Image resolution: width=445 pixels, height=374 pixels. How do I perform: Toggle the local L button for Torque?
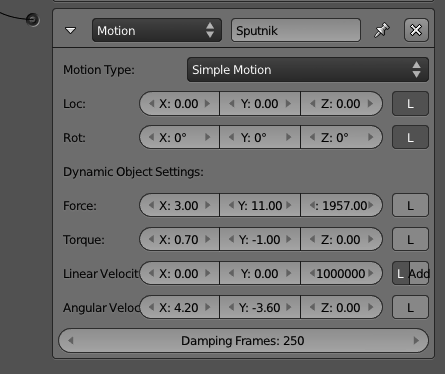click(410, 239)
